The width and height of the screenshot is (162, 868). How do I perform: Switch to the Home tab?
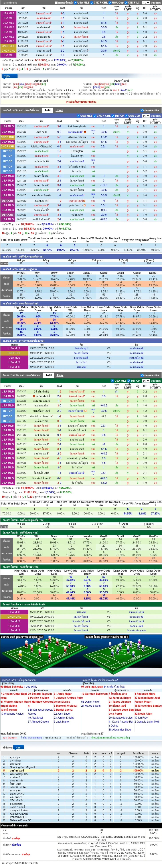click(x=59, y=110)
